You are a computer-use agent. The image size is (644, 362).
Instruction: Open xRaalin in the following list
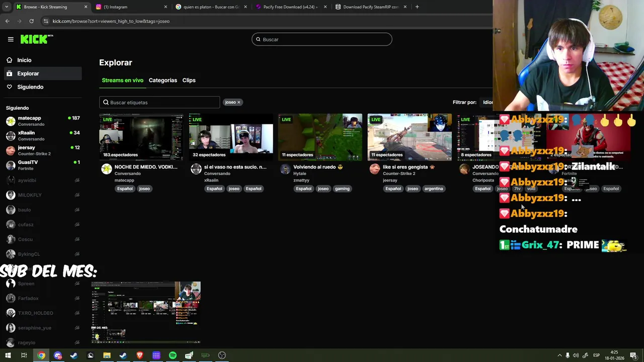pos(43,136)
